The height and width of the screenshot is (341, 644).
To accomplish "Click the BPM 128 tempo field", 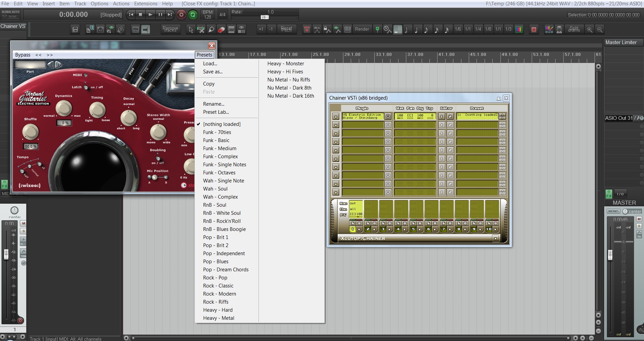I will tap(207, 14).
